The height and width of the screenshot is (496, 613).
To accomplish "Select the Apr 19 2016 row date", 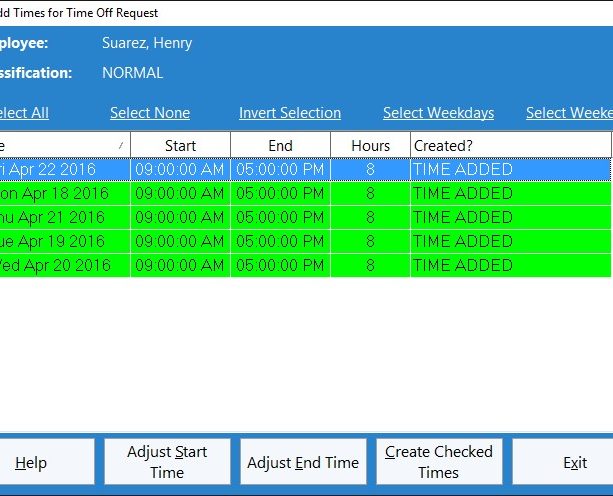I will [65, 241].
